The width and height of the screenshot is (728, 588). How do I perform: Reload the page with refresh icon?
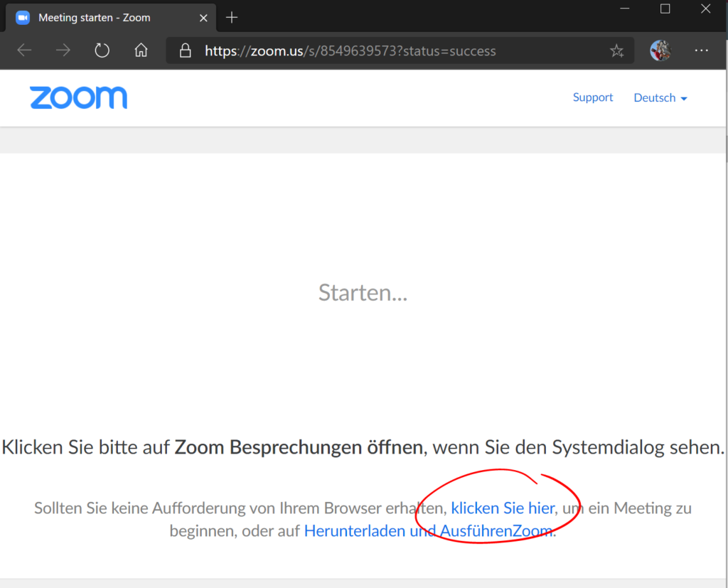pos(102,50)
